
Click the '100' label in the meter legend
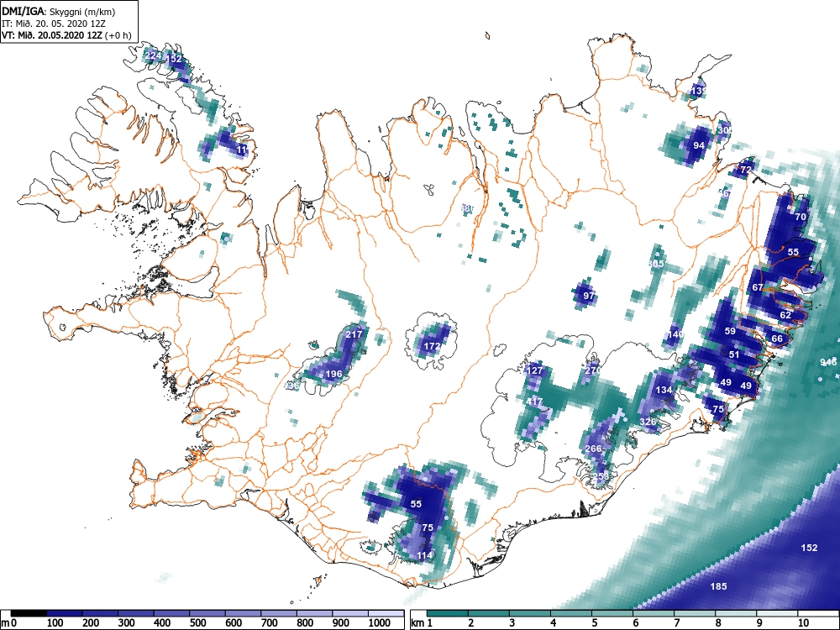(55, 623)
